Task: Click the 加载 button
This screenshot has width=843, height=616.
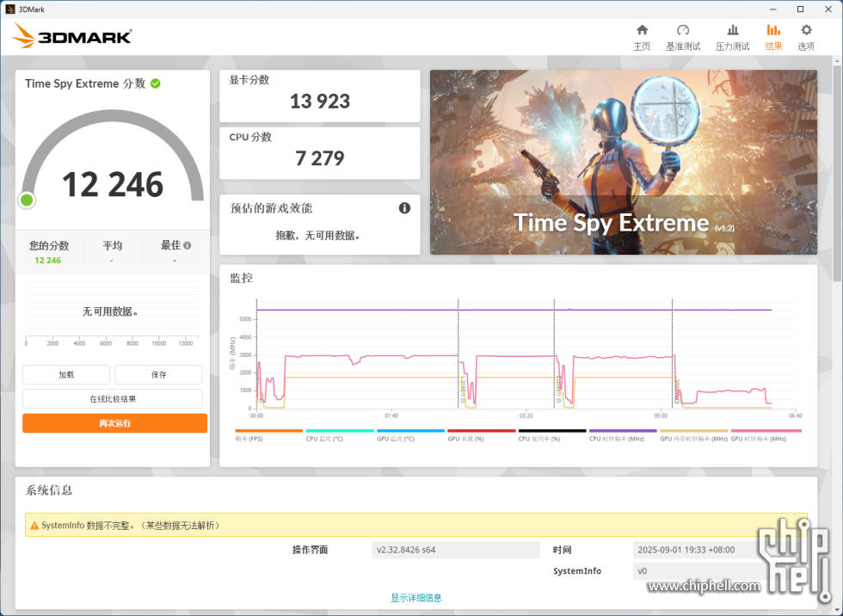Action: coord(66,374)
